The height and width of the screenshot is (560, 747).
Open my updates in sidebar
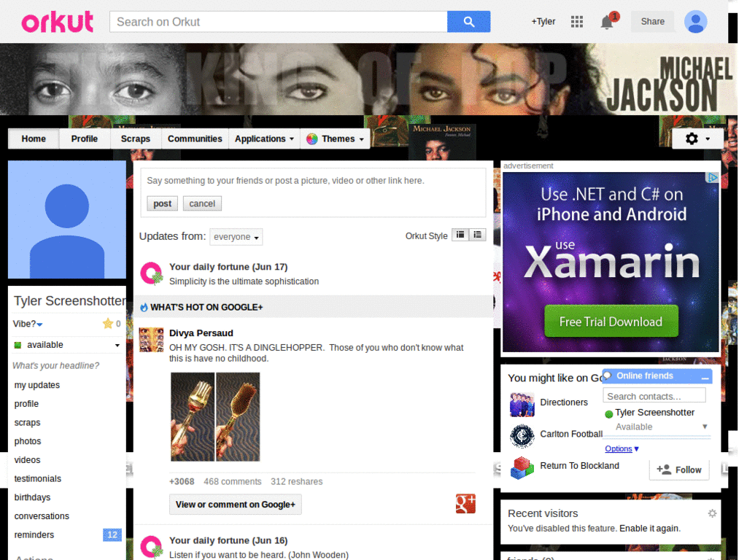click(36, 385)
